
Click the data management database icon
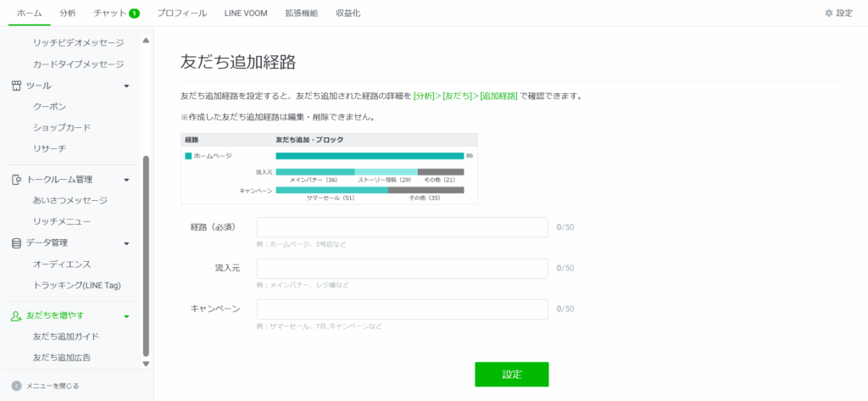pyautogui.click(x=16, y=243)
